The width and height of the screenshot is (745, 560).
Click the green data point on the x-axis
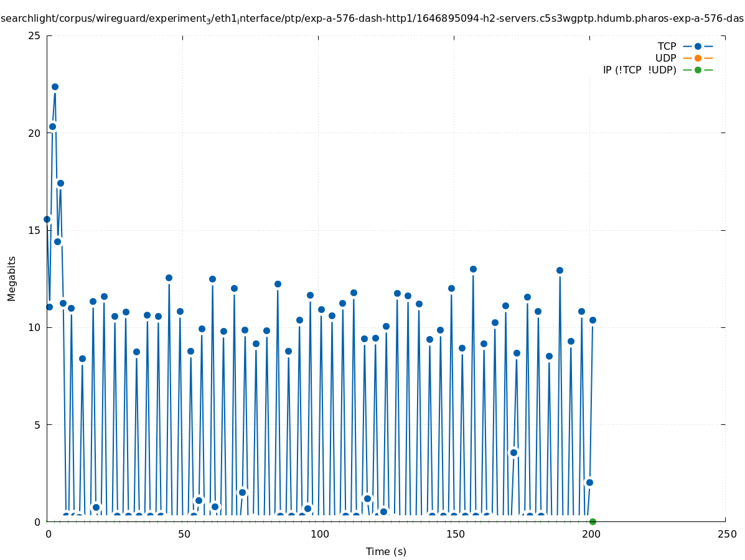(x=593, y=521)
